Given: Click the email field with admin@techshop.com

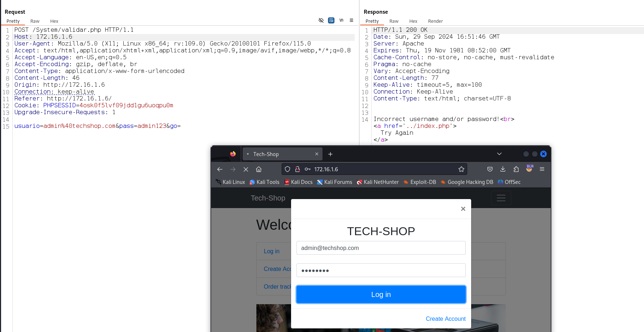Looking at the screenshot, I should click(x=381, y=248).
